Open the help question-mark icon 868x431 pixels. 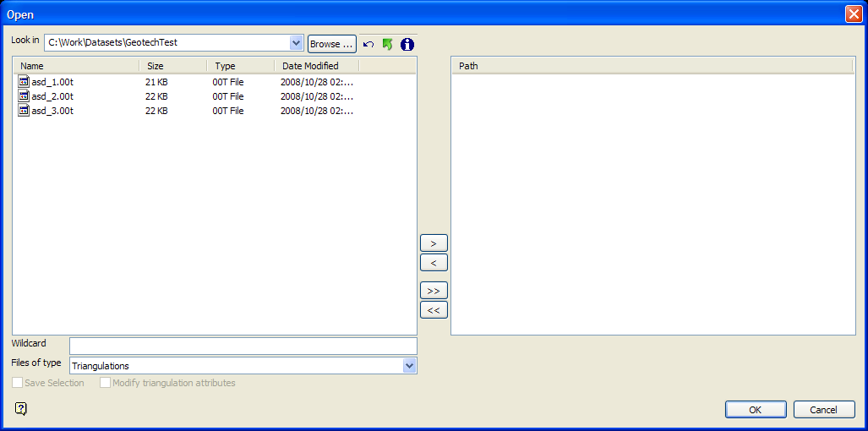pos(20,409)
